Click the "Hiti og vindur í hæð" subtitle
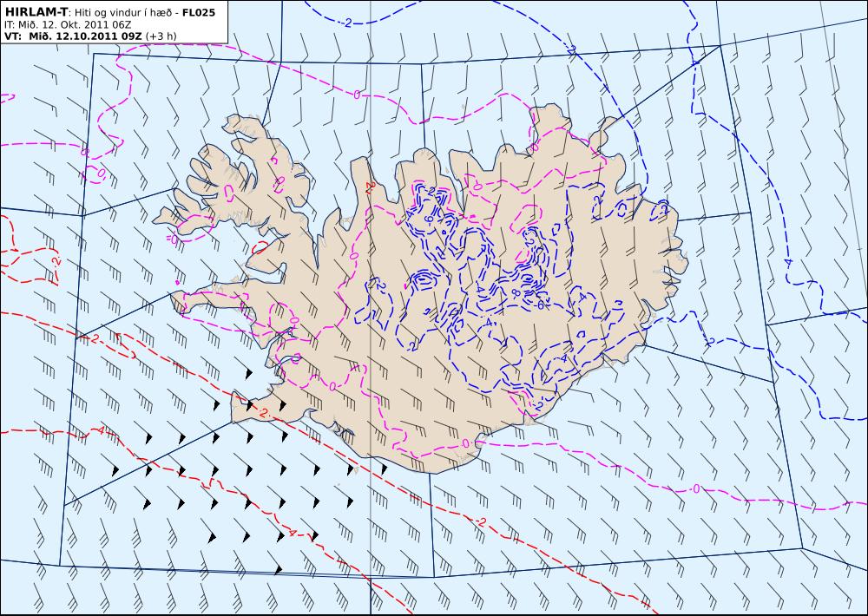 124,13
